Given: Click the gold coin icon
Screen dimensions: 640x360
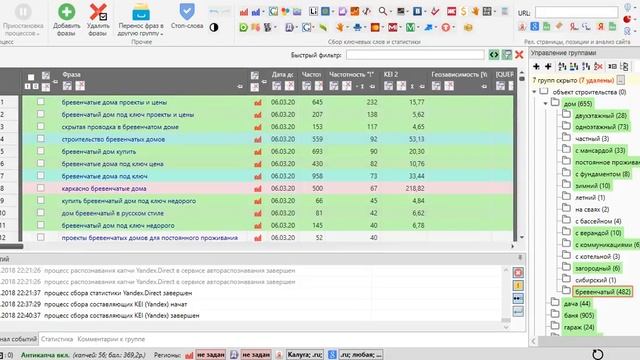Looking at the screenshot, I should tap(468, 27).
